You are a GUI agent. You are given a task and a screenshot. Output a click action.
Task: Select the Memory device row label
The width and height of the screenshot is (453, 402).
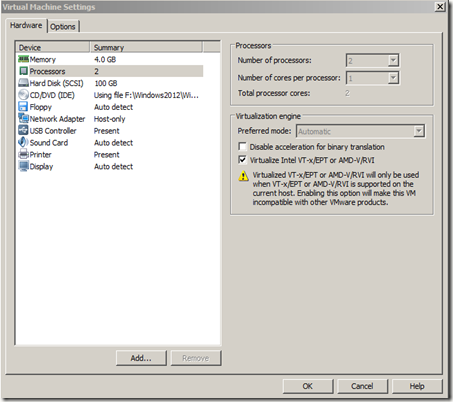(43, 60)
